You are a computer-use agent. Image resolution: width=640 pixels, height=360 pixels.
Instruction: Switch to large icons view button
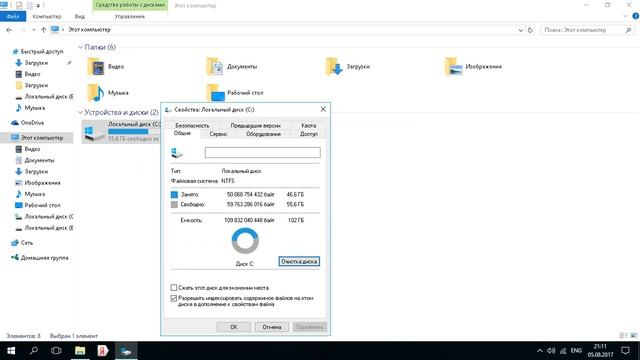tap(633, 336)
